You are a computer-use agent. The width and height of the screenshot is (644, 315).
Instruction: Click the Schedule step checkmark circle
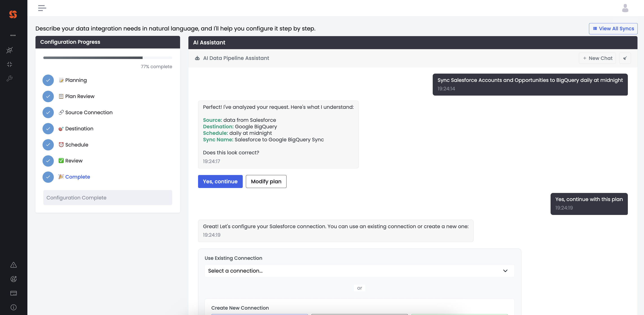pyautogui.click(x=48, y=145)
